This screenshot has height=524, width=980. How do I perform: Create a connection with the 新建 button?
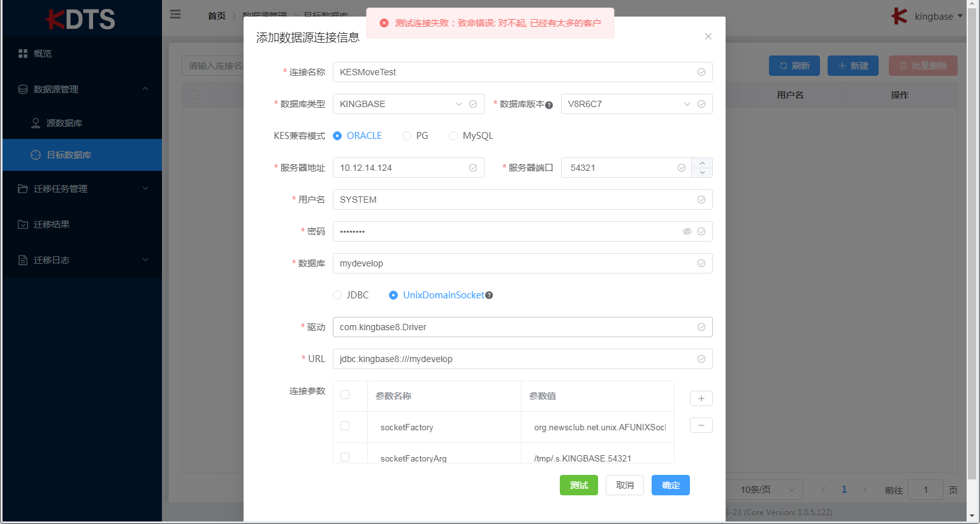[x=852, y=65]
